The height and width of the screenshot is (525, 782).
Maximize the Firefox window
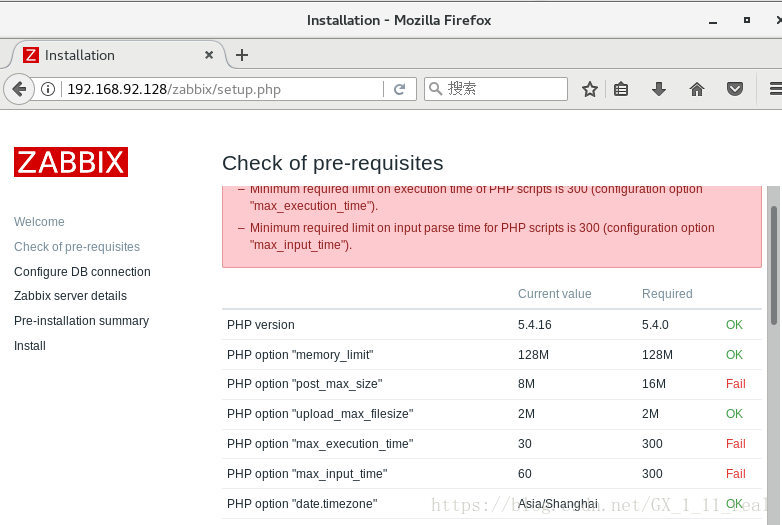click(x=747, y=20)
